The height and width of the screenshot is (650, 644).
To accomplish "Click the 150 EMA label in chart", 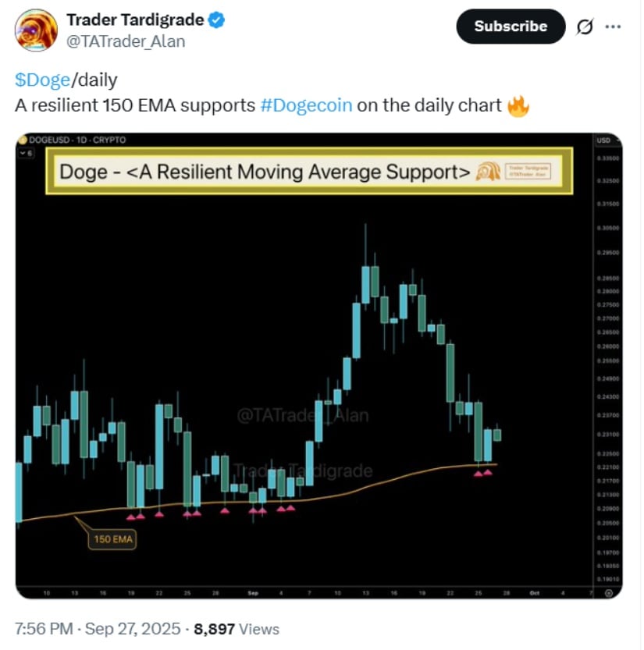I will point(112,539).
